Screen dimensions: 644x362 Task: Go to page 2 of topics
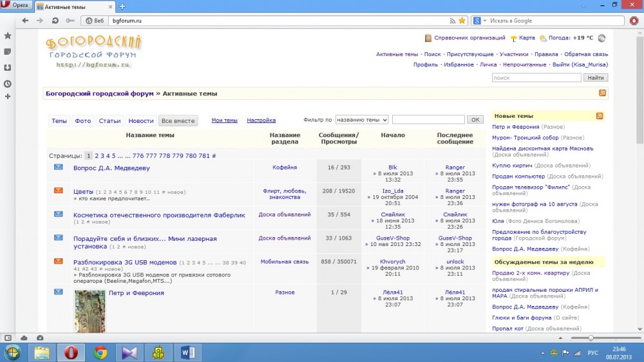click(97, 156)
